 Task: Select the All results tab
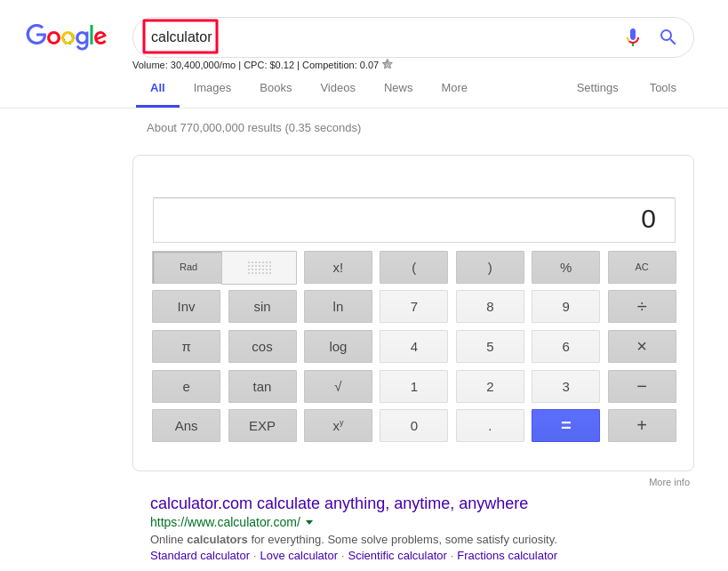pyautogui.click(x=157, y=88)
